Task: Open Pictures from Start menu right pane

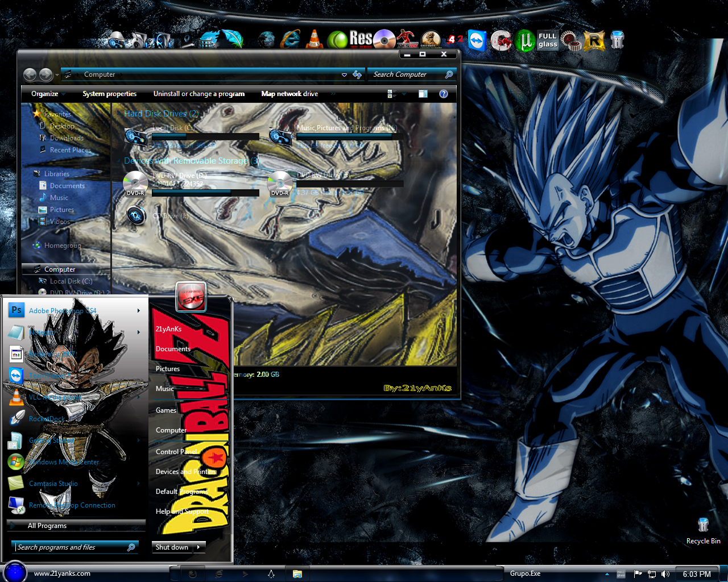Action: coord(168,369)
